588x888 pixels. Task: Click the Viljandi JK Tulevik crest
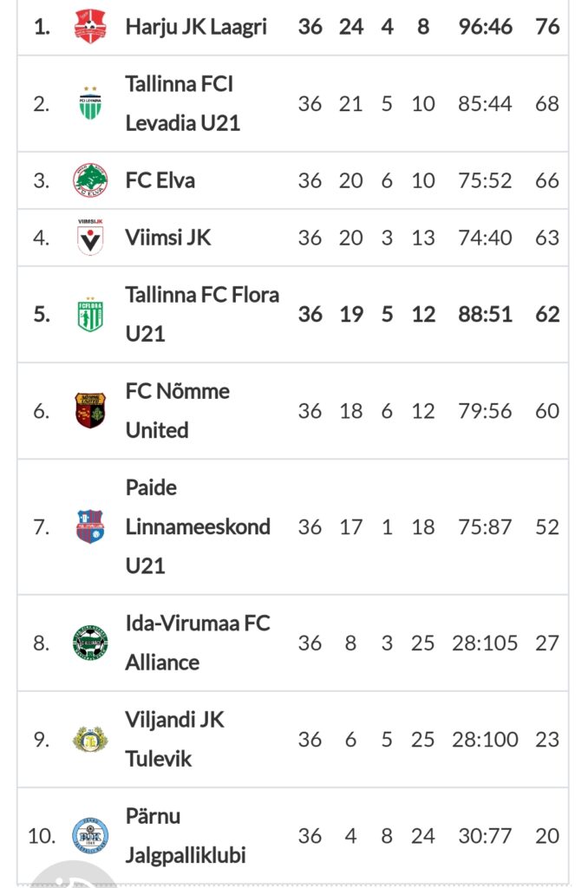click(x=90, y=739)
